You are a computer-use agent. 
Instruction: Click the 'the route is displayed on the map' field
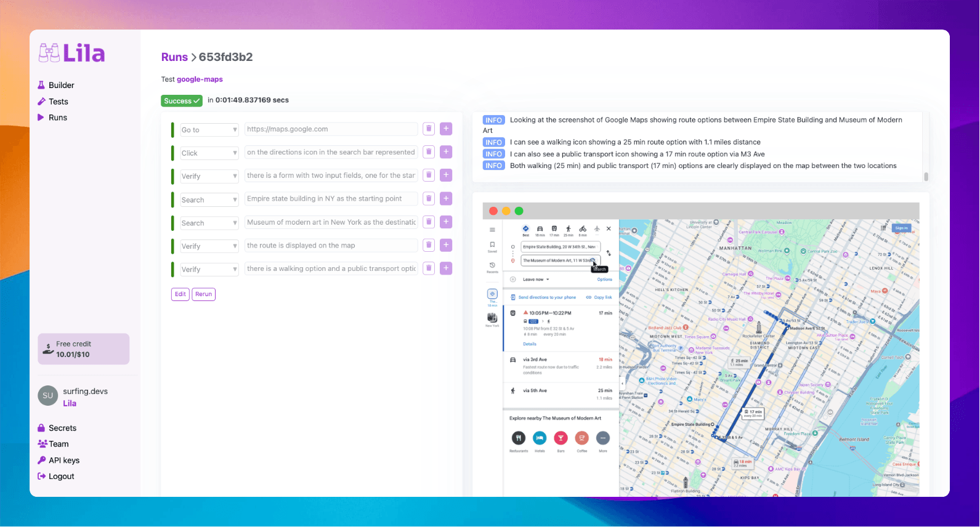(331, 245)
